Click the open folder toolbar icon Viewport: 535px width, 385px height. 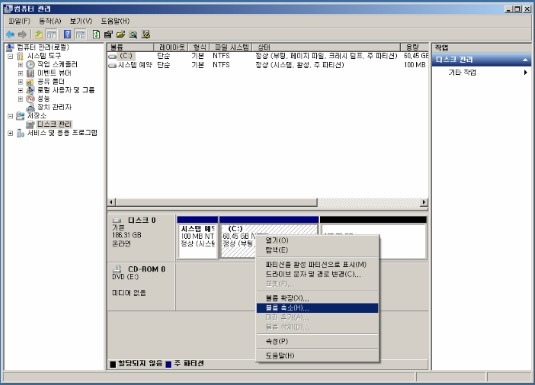pyautogui.click(x=120, y=34)
